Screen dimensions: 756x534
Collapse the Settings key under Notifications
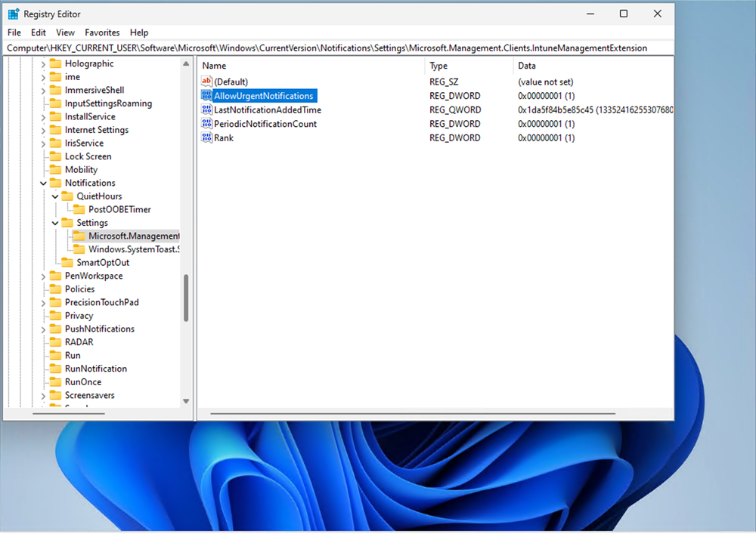click(x=55, y=223)
